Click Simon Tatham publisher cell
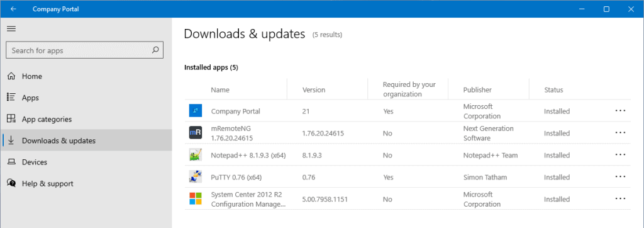The width and height of the screenshot is (644, 228). coord(485,178)
